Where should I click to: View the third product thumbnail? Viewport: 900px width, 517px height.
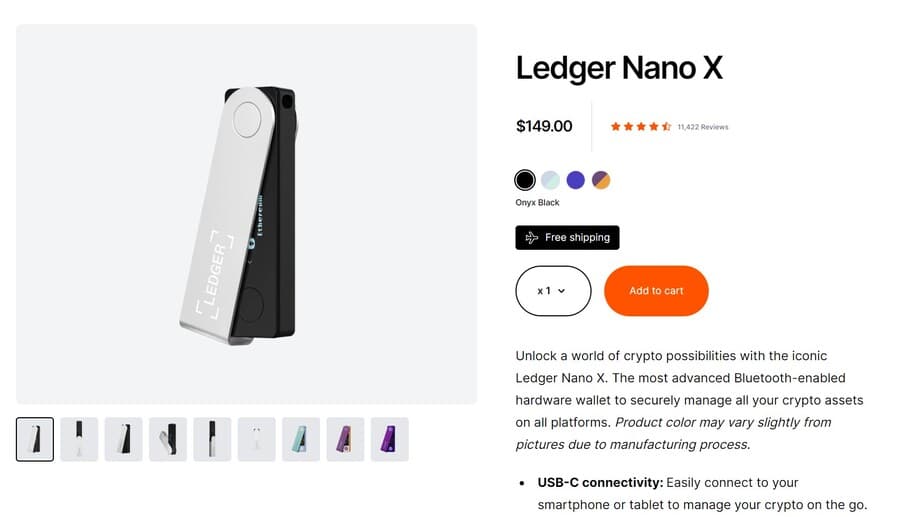[123, 439]
